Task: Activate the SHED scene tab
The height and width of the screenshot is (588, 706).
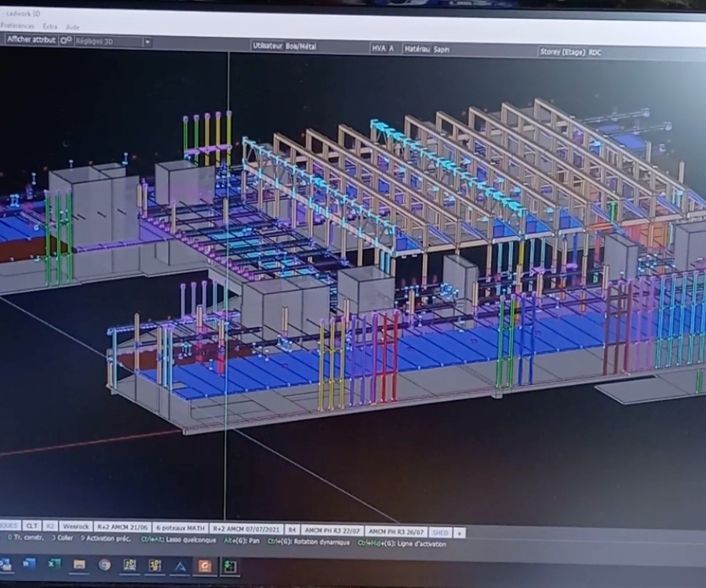Action: click(440, 532)
